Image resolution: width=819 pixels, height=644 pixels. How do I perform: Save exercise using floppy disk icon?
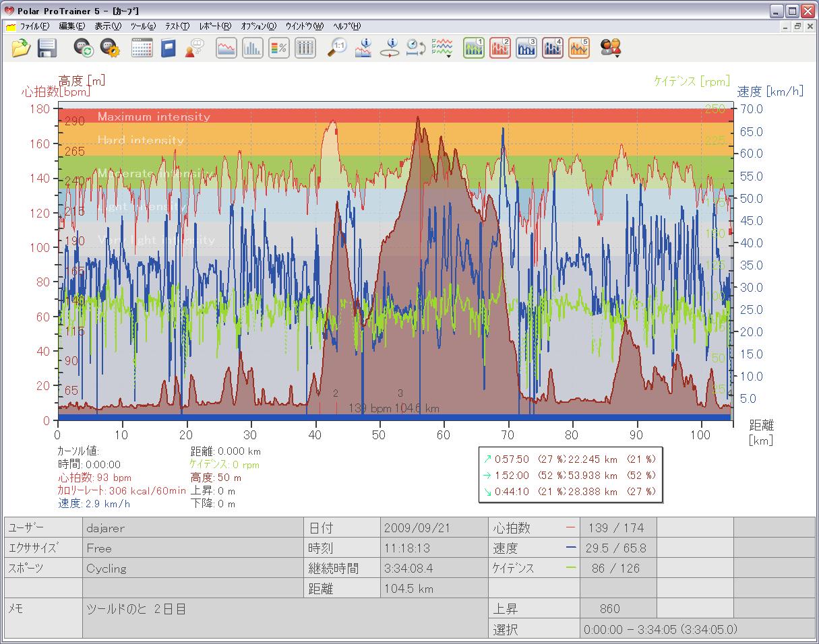click(x=47, y=48)
